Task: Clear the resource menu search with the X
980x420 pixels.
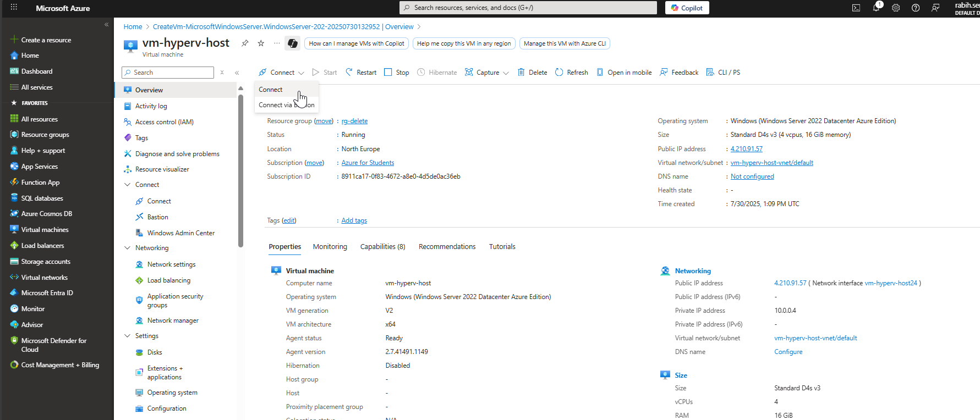Action: [222, 73]
